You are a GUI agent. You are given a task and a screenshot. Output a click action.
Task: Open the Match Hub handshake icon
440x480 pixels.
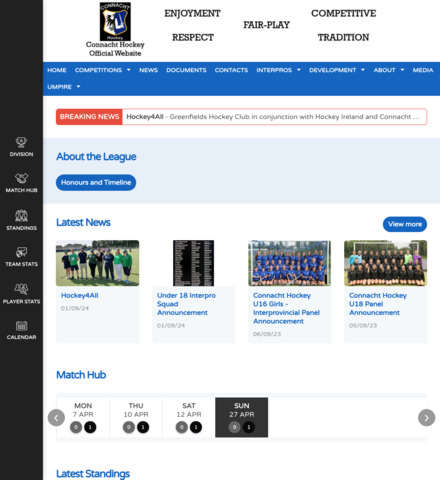tap(21, 178)
